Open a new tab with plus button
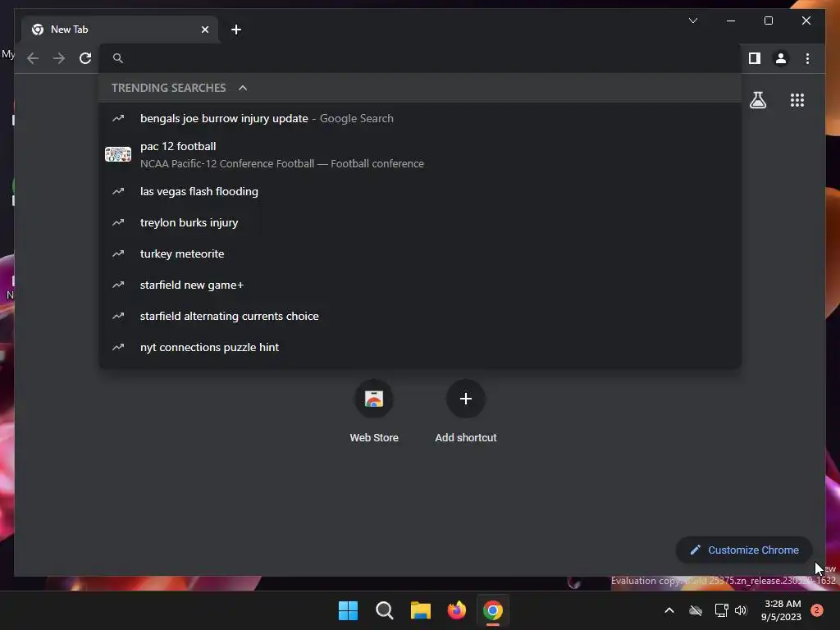 (x=236, y=30)
